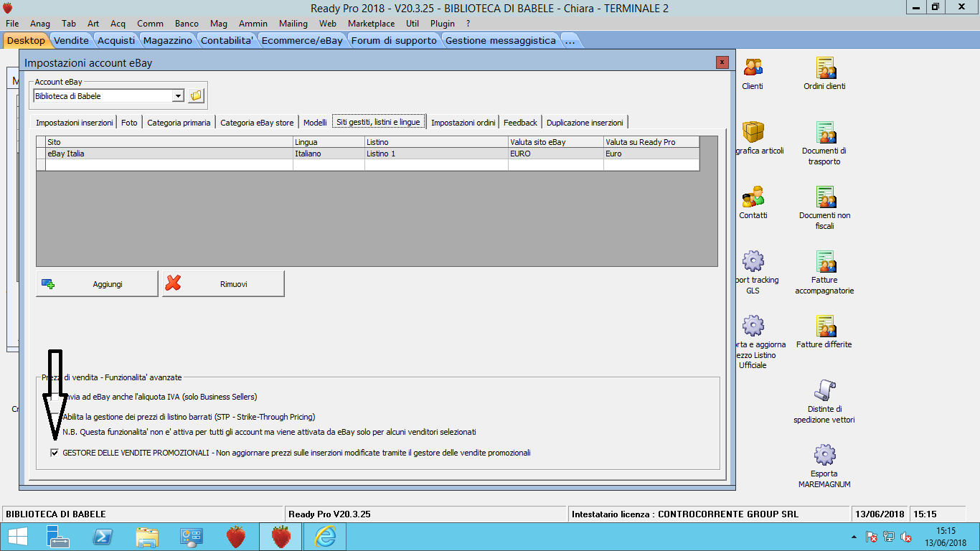The height and width of the screenshot is (551, 980).
Task: Uncheck GESTORE DELLE VENDITE PROMOZIONALI checkbox
Action: (x=55, y=453)
